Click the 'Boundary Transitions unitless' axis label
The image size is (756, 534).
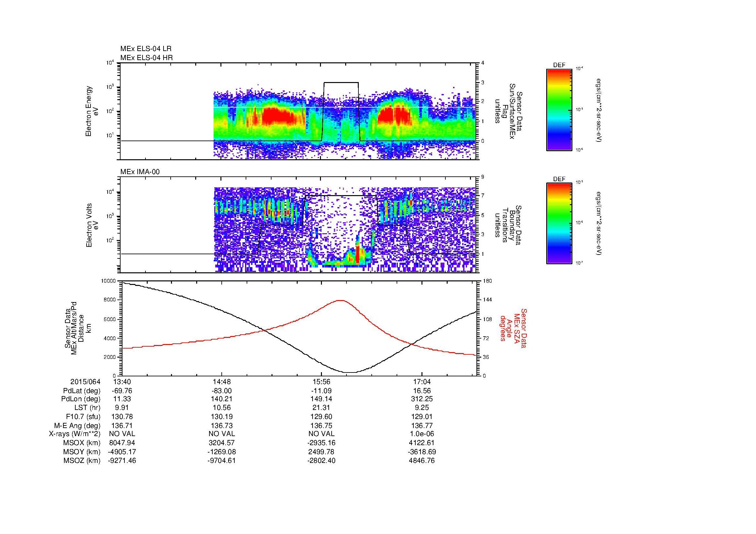(x=508, y=225)
